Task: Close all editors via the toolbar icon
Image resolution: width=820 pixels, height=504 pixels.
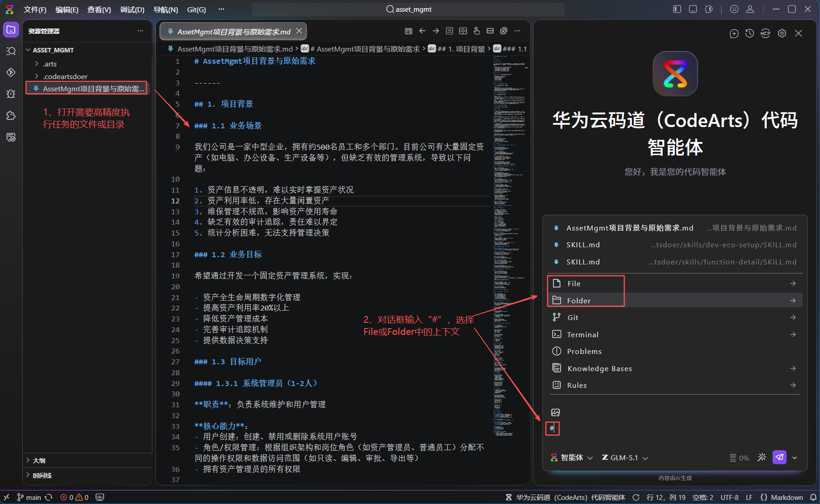Action: (x=504, y=31)
